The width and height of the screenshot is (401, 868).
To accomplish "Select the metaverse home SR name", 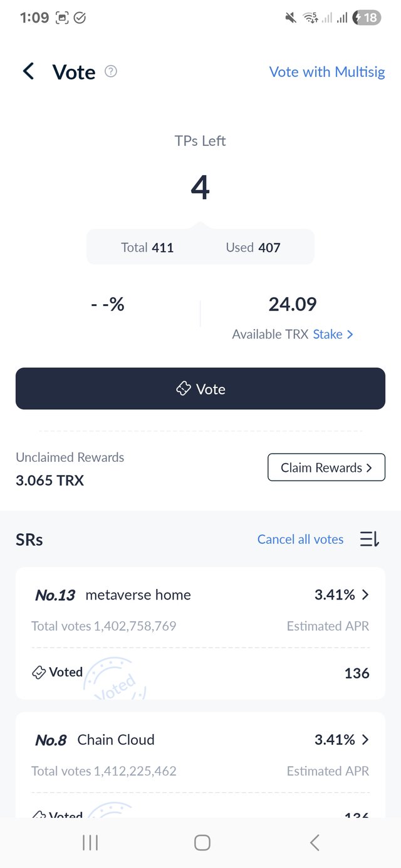I will (x=138, y=595).
